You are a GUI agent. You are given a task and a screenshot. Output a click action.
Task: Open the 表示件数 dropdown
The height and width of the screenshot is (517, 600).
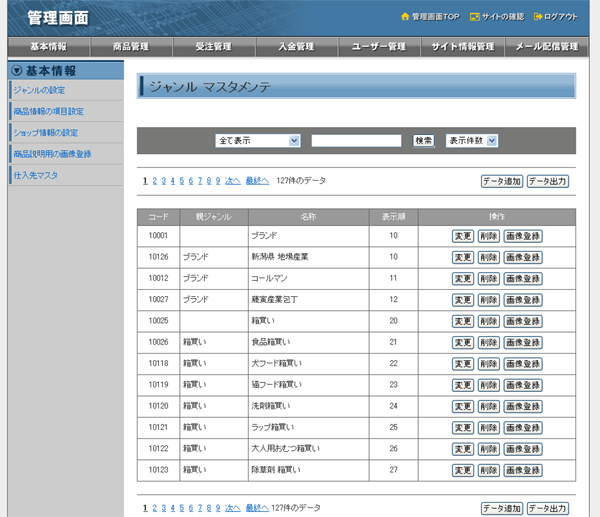(x=471, y=141)
